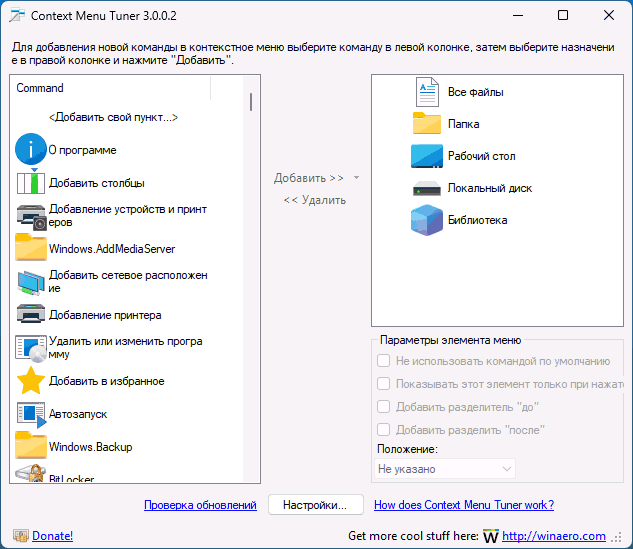
Task: Select <Добавить свой пункт...> list entry
Action: [x=113, y=117]
